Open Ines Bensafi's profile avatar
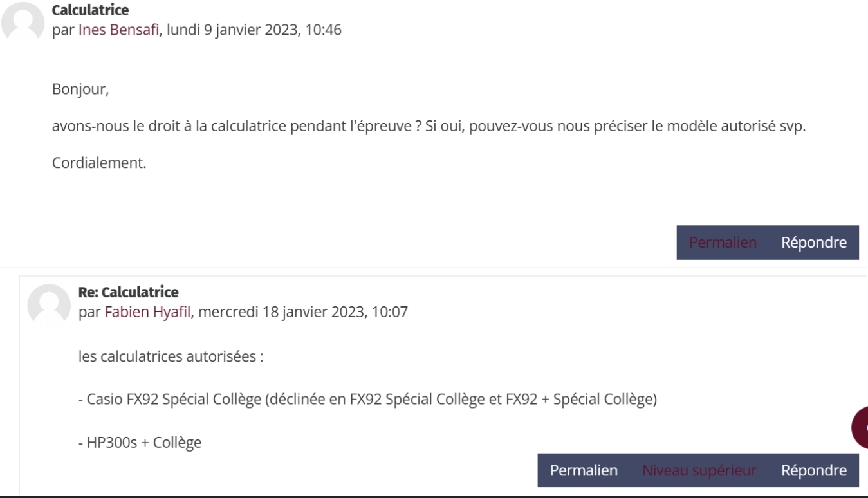 point(23,23)
